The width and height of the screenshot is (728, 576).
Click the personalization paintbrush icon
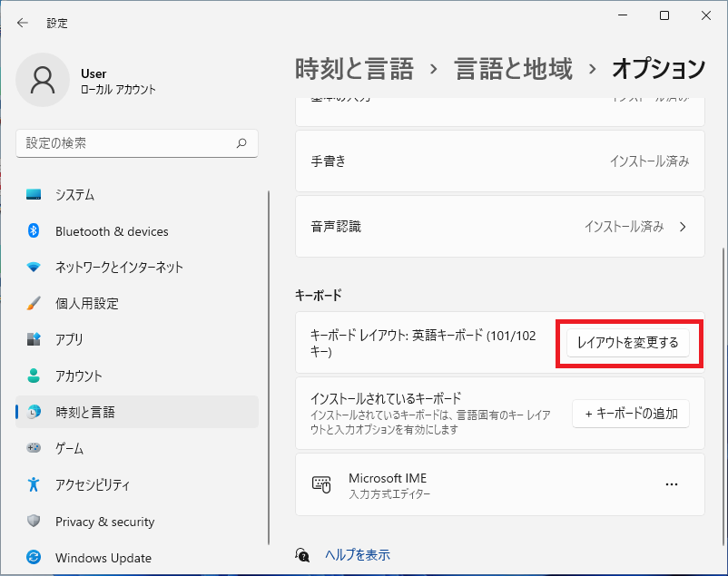point(34,304)
